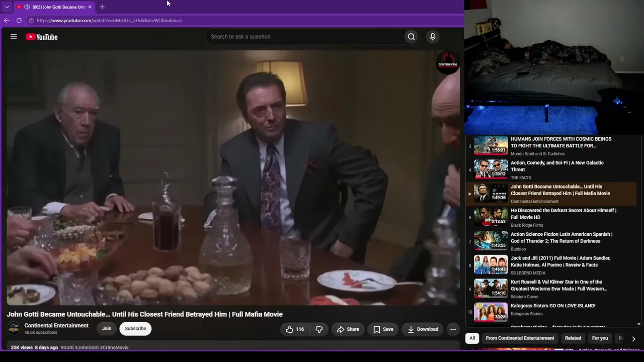Screen dimensions: 644x362
Task: Open Jack and Jill video thumbnail
Action: point(491,265)
